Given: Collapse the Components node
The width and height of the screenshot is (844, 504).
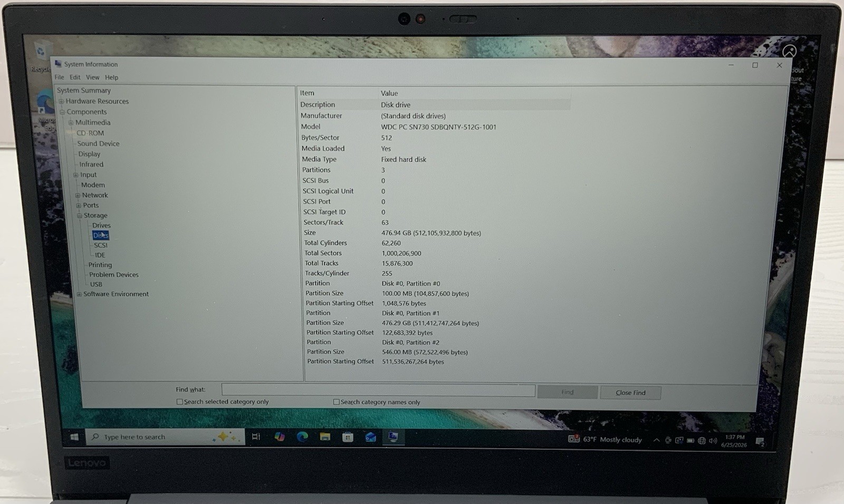Looking at the screenshot, I should [x=62, y=112].
